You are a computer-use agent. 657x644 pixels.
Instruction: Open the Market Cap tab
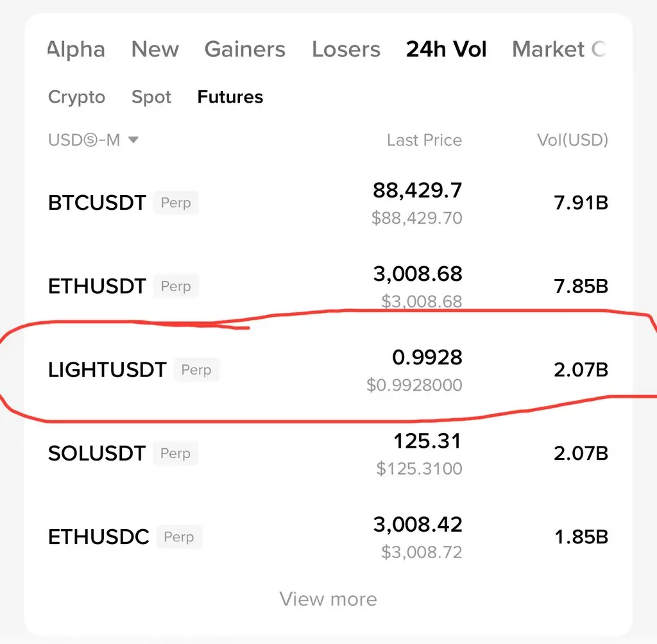coord(559,49)
